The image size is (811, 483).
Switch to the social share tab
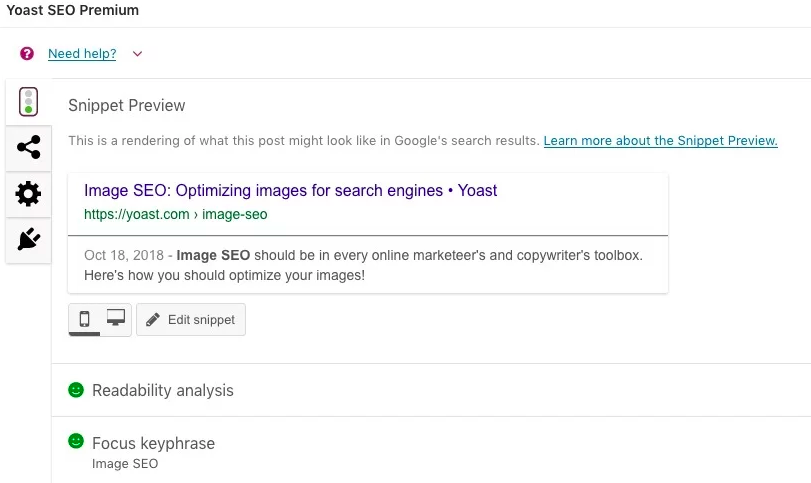[28, 147]
